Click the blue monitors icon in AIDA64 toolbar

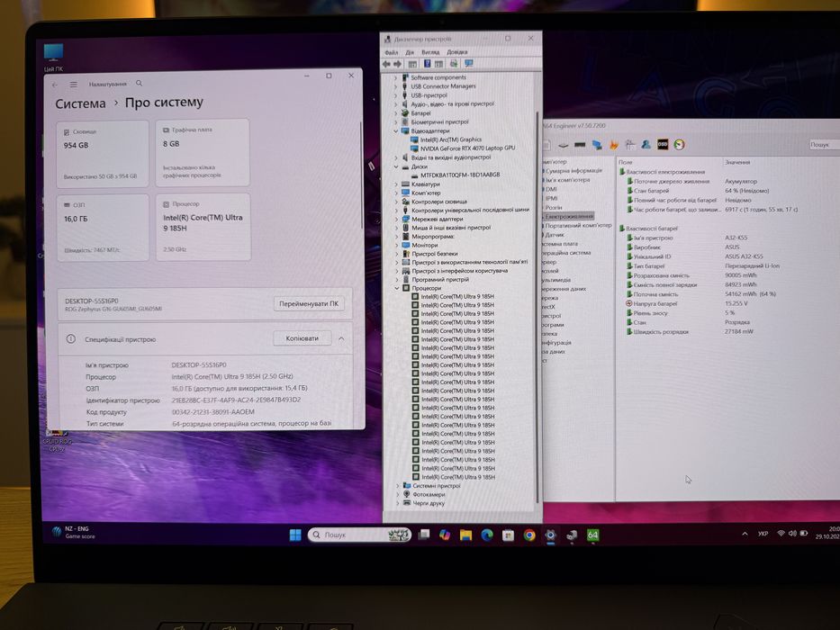coord(597,145)
